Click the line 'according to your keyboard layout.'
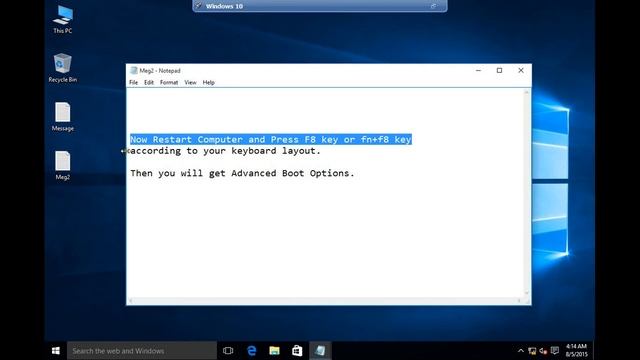This screenshot has height=360, width=640. point(225,151)
